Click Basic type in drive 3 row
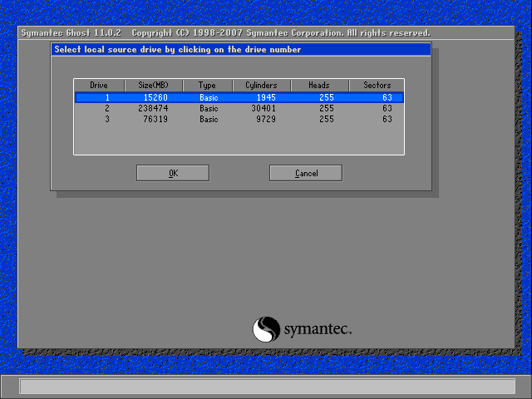Viewport: 532px width, 399px height. (x=209, y=119)
